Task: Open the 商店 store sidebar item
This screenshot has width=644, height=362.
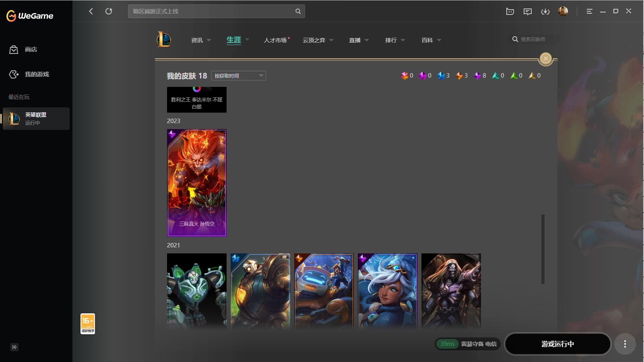Action: [36, 49]
